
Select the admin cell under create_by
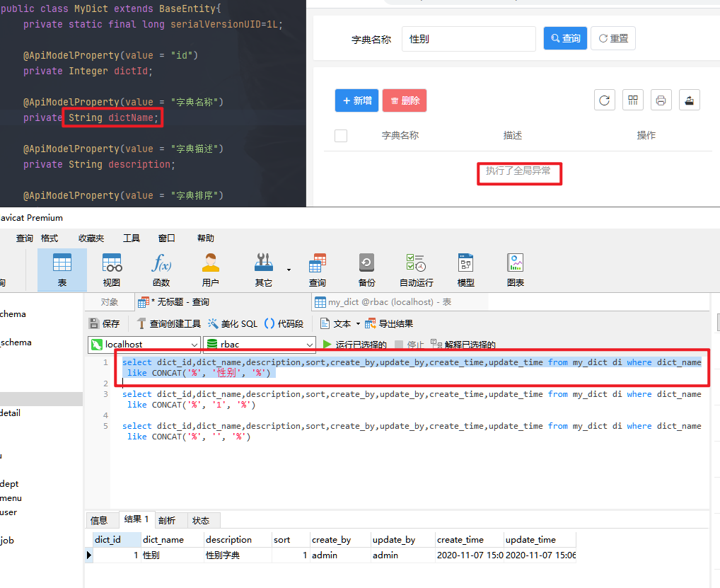click(339, 555)
